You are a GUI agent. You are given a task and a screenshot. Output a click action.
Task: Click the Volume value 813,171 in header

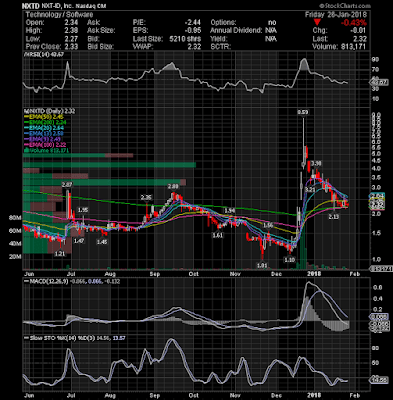click(x=354, y=47)
